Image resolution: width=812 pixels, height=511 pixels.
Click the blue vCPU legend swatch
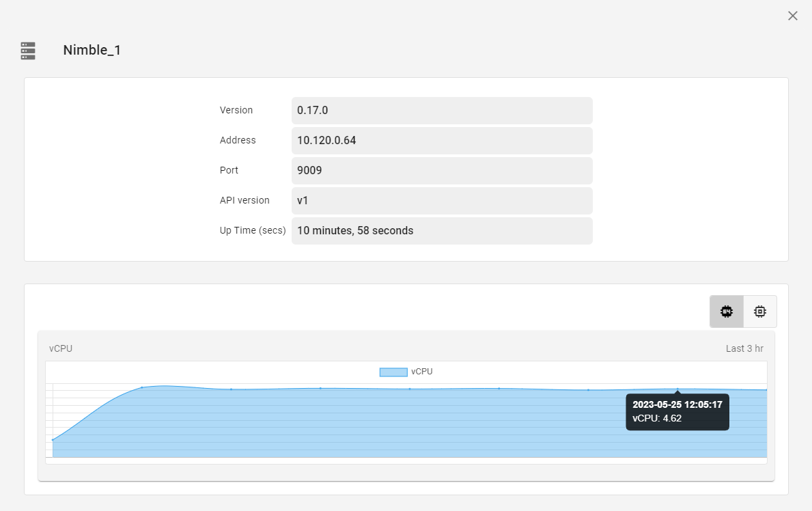click(393, 372)
